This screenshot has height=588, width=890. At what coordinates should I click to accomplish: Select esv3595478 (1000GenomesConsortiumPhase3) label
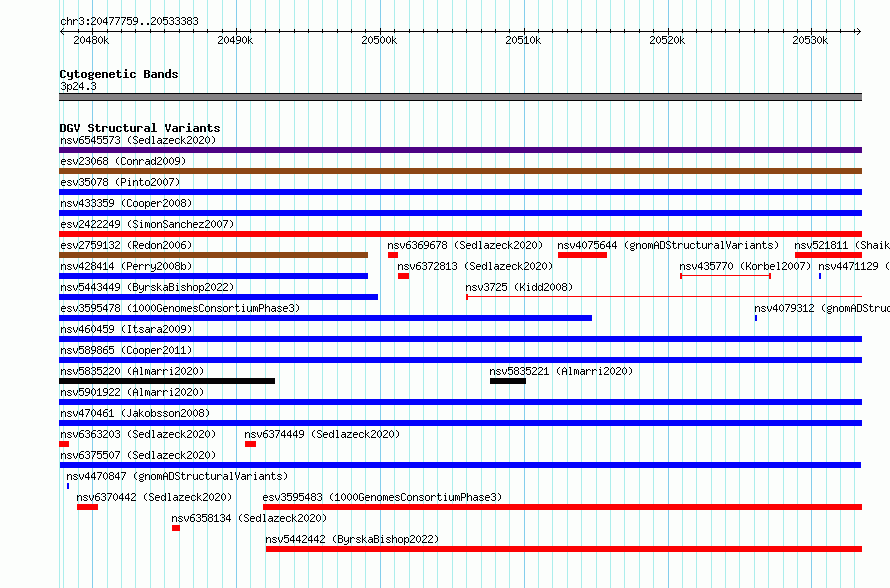tap(180, 308)
